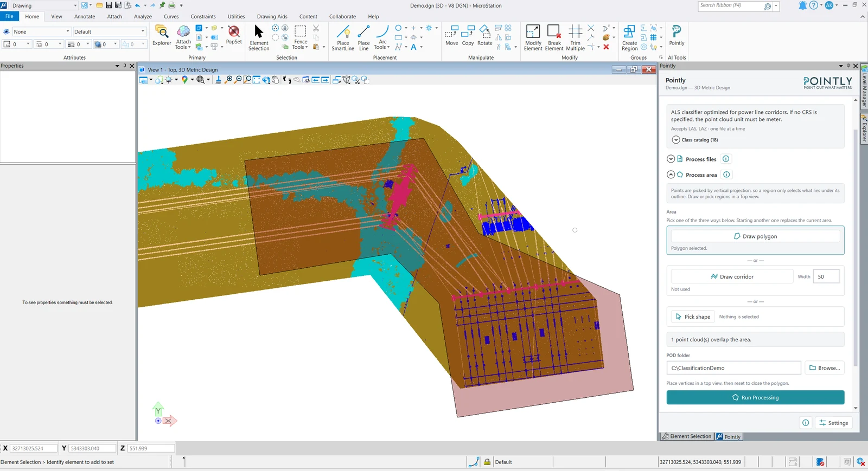Click the View Previous arrow icon
This screenshot has width=868, height=471.
[x=315, y=80]
